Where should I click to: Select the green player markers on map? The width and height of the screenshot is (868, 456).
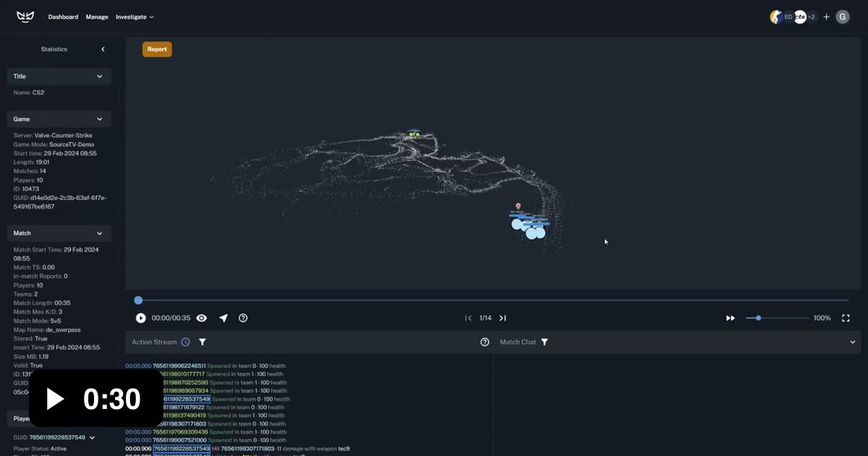[x=414, y=134]
